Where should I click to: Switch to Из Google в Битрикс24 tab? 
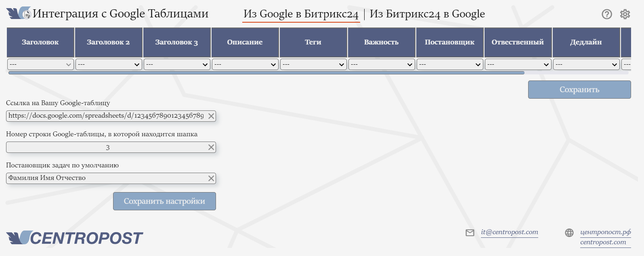click(x=301, y=14)
